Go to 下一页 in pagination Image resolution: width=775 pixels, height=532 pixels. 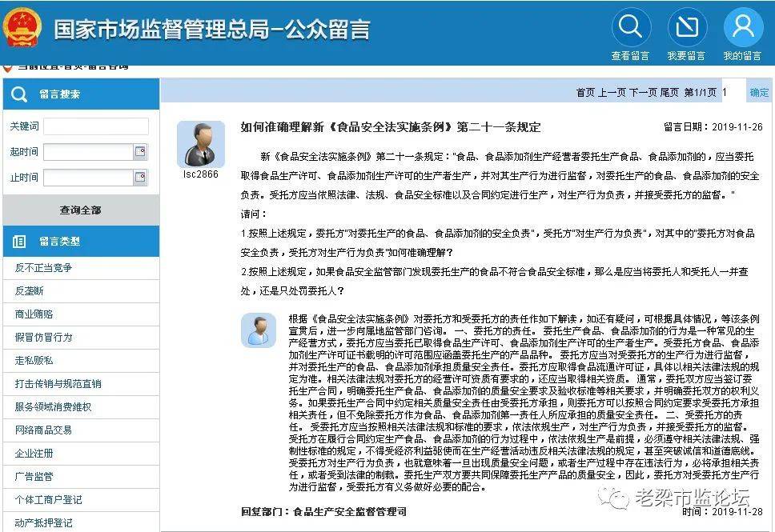point(643,93)
